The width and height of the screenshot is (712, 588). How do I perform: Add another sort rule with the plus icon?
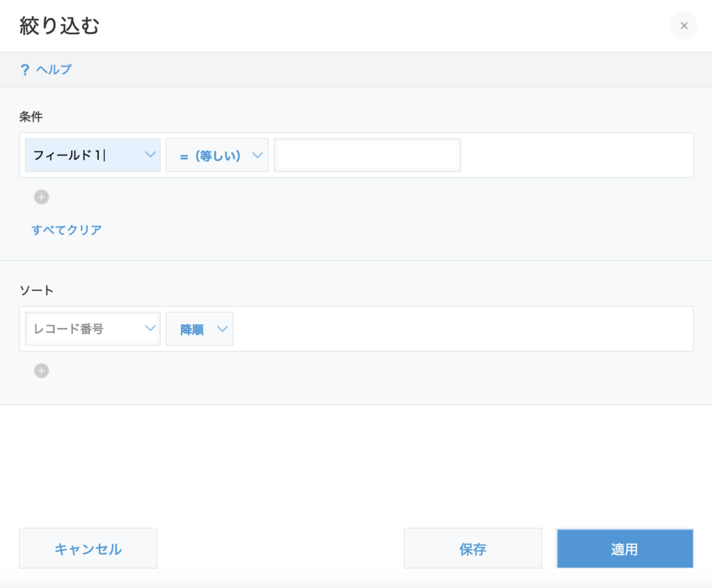point(42,371)
